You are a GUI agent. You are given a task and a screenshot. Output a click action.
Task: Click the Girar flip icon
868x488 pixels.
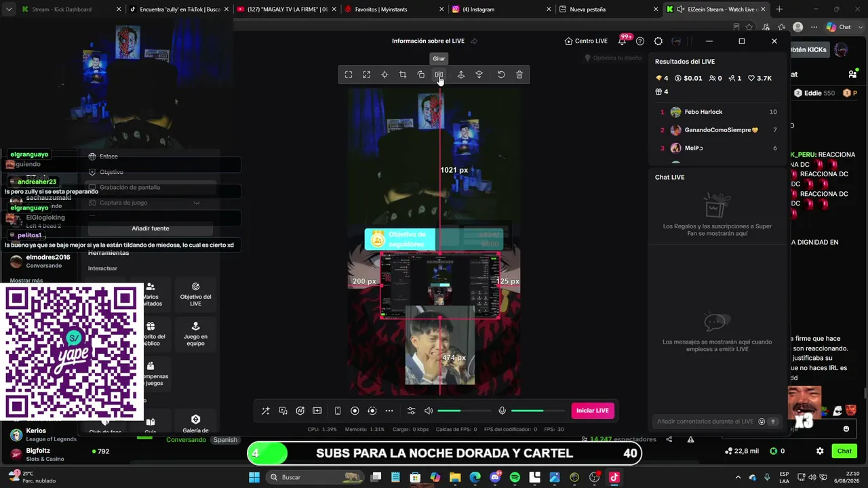pyautogui.click(x=439, y=75)
